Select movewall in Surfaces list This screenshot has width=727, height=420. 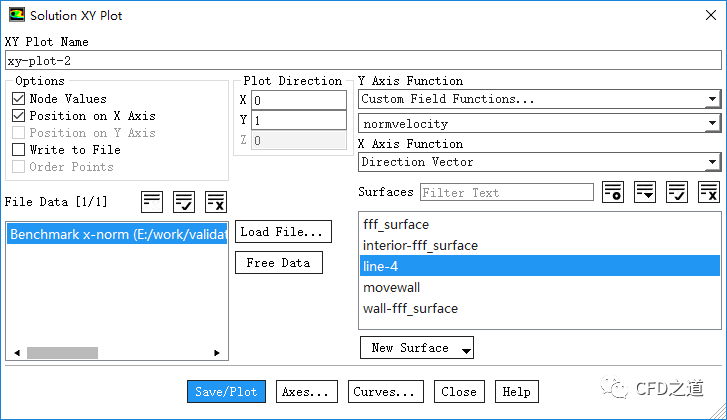[x=390, y=287]
